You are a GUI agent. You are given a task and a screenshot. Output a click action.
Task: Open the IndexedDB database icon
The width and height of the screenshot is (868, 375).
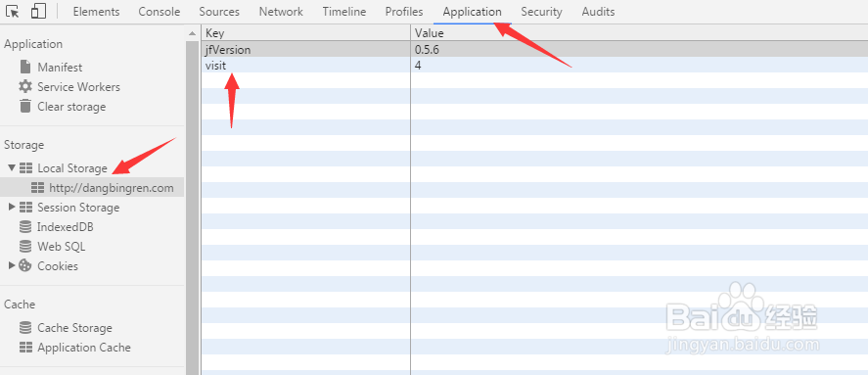pyautogui.click(x=25, y=226)
